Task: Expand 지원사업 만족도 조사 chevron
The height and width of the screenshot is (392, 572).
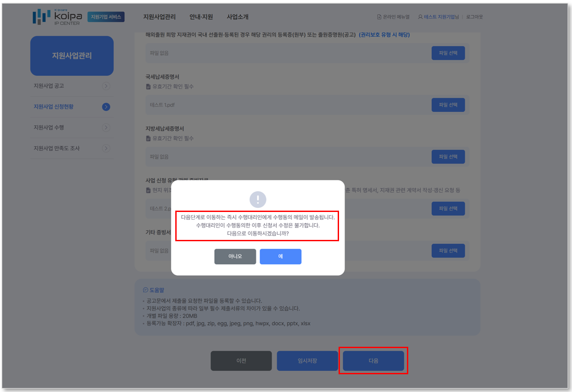Action: 106,149
